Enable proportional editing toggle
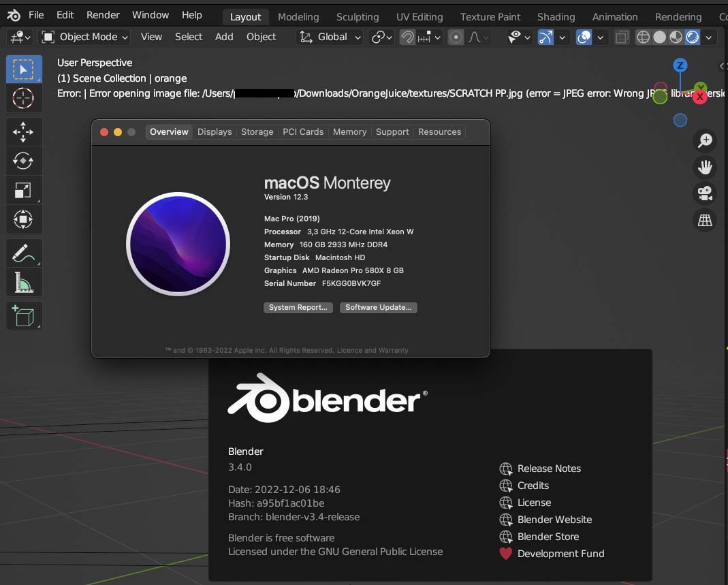This screenshot has height=585, width=728. (x=456, y=37)
